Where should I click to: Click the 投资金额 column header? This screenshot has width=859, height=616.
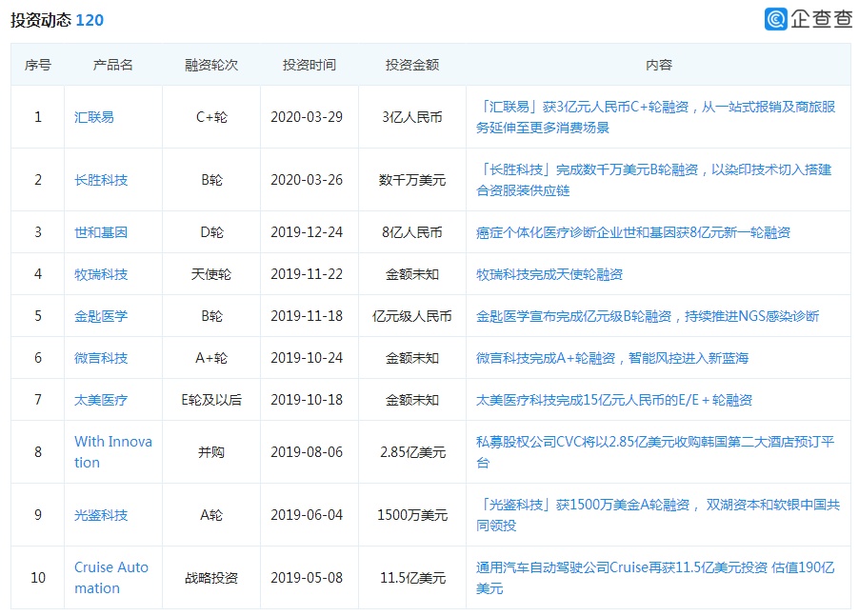point(412,65)
